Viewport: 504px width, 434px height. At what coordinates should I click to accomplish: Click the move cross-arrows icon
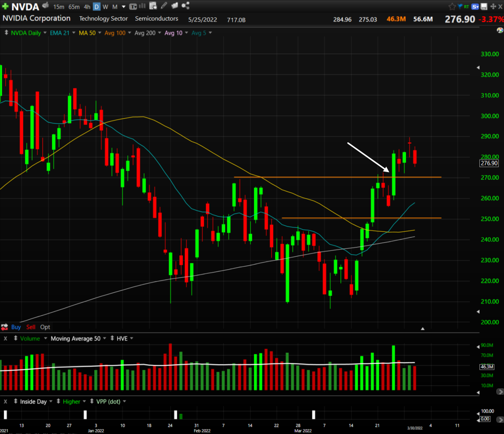[493, 6]
